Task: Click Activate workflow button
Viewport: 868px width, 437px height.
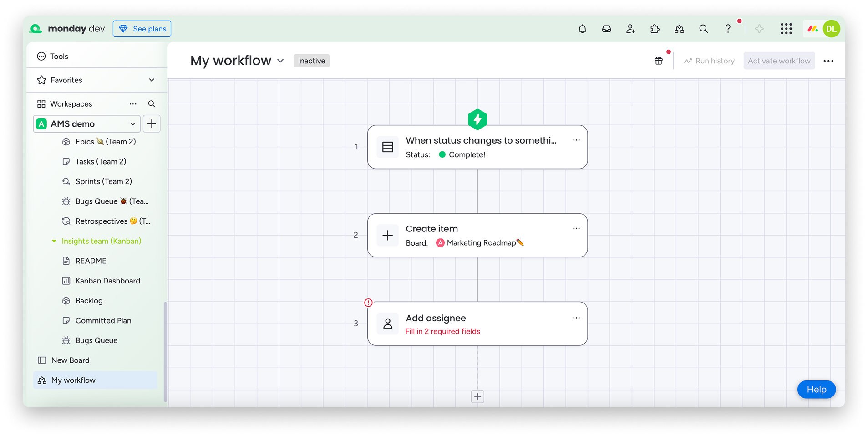Action: pyautogui.click(x=779, y=61)
